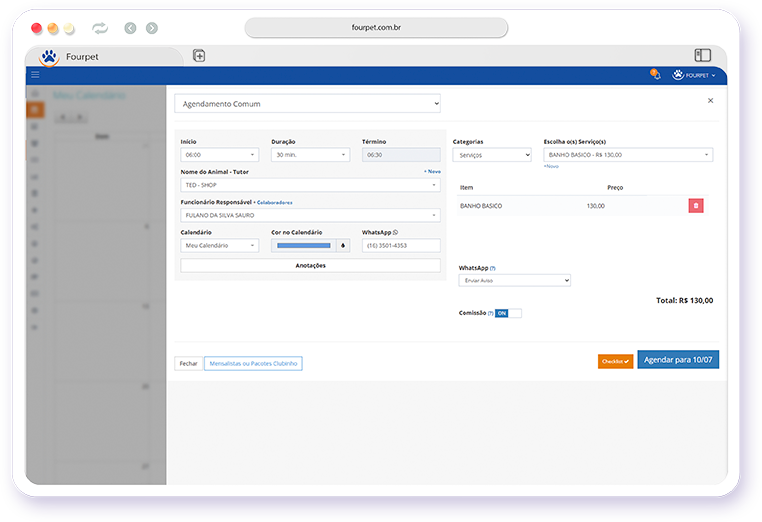The image size is (762, 522).
Task: Click the 130,00 price value in the item row
Action: tap(595, 206)
